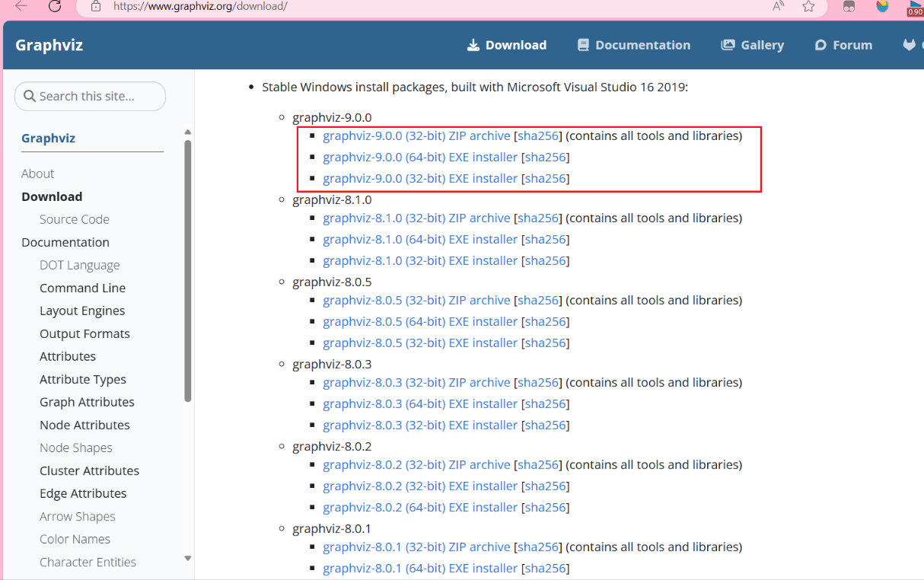Screen dimensions: 924x580
Task: Open Command Line in the sidebar
Action: (82, 288)
